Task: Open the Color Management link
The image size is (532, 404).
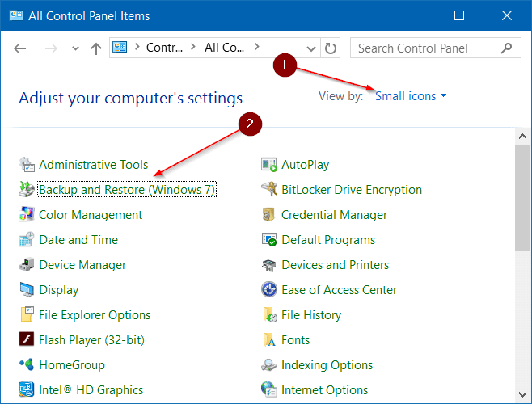Action: tap(91, 215)
